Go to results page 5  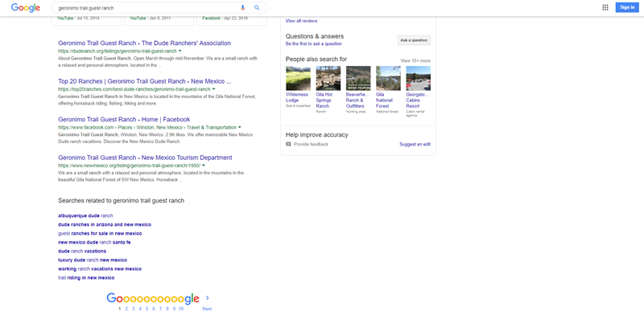click(x=147, y=309)
